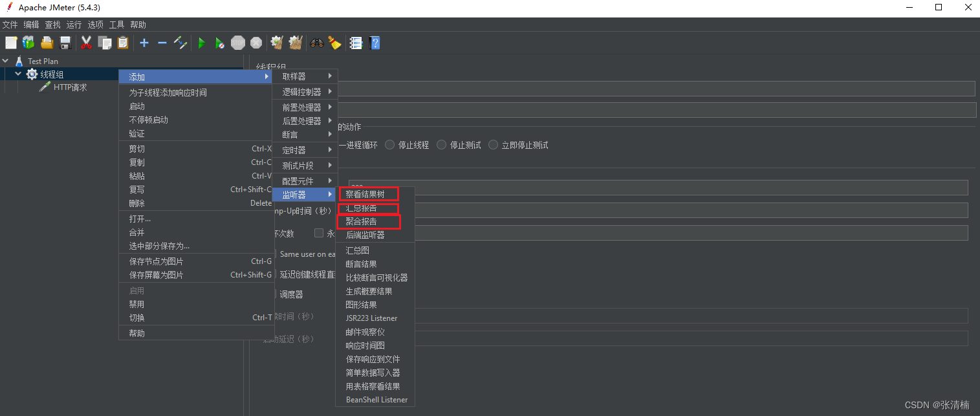Click 验证 in context menu
The image size is (980, 416).
click(197, 133)
